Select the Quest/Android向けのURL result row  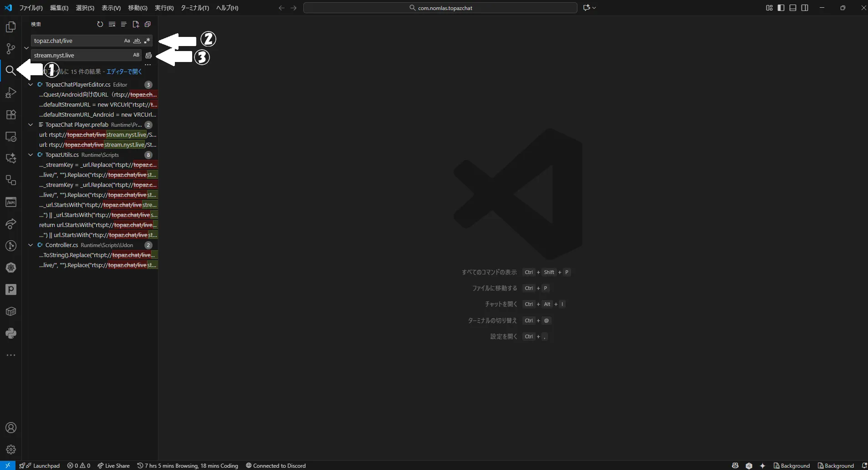click(90, 95)
